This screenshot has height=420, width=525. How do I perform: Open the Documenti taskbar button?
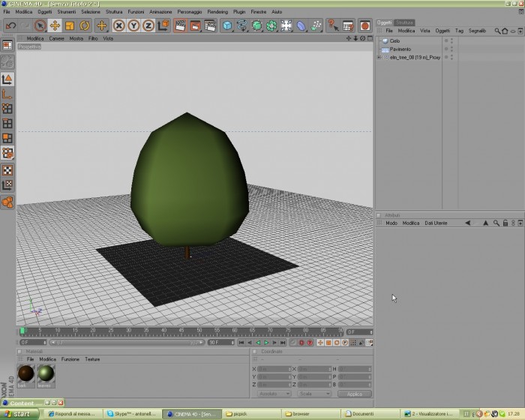pyautogui.click(x=370, y=414)
